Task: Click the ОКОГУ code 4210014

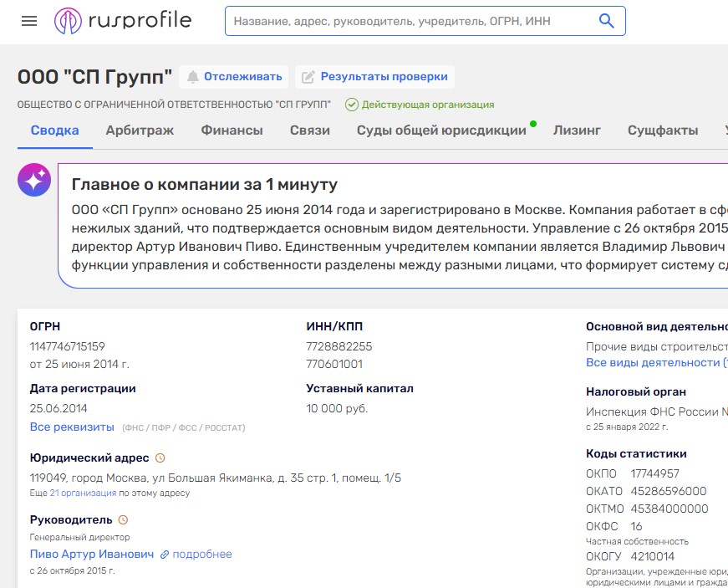Action: (x=652, y=556)
